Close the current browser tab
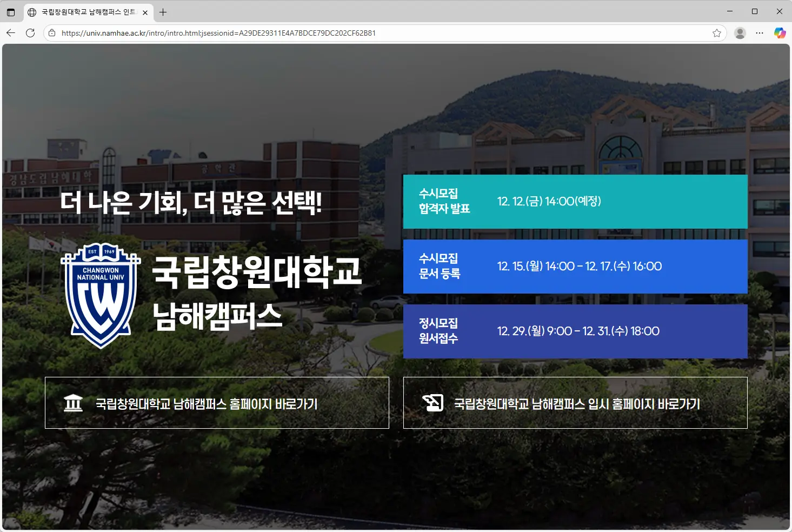Image resolution: width=792 pixels, height=532 pixels. [x=144, y=12]
